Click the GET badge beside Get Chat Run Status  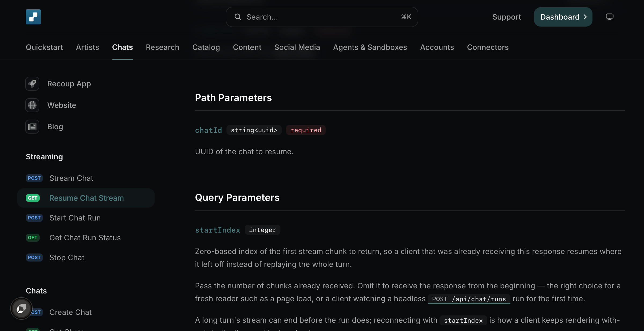click(x=33, y=238)
